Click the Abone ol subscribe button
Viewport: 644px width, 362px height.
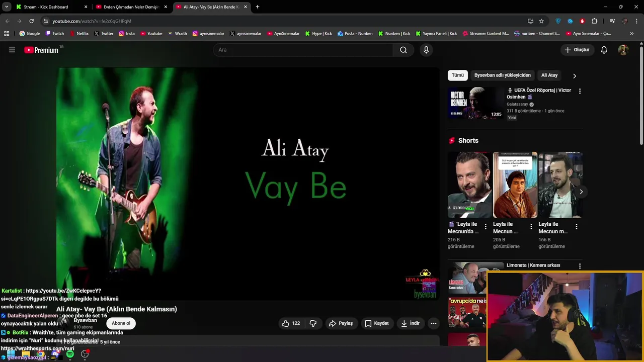click(x=121, y=323)
